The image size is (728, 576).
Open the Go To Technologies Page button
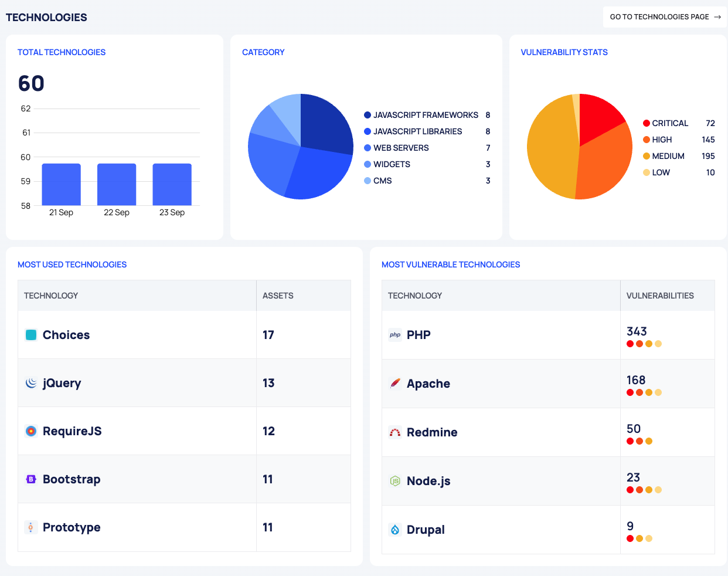(x=665, y=17)
